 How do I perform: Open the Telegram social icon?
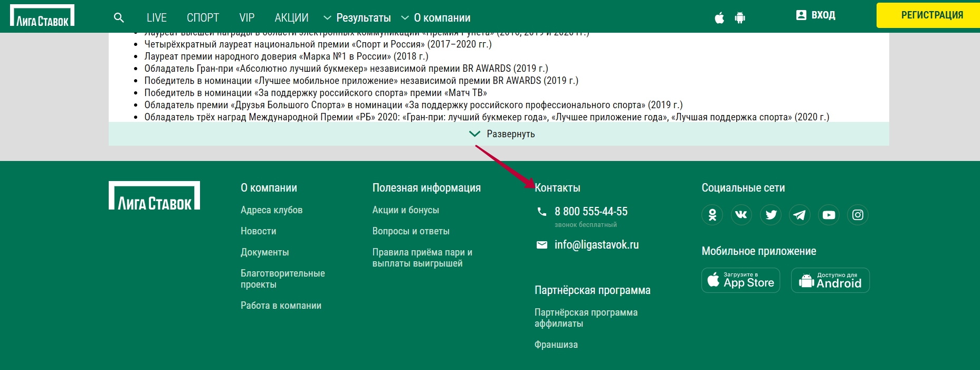(x=800, y=215)
